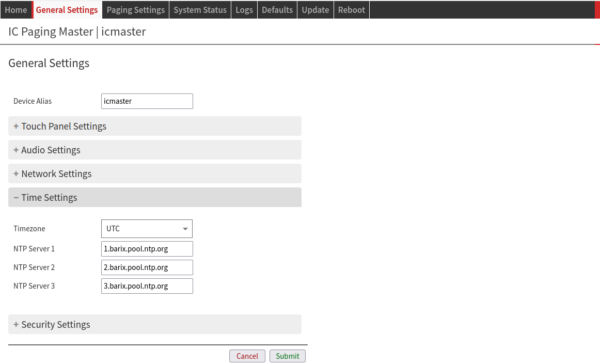Image resolution: width=600 pixels, height=364 pixels.
Task: Open the Home tab
Action: point(15,10)
